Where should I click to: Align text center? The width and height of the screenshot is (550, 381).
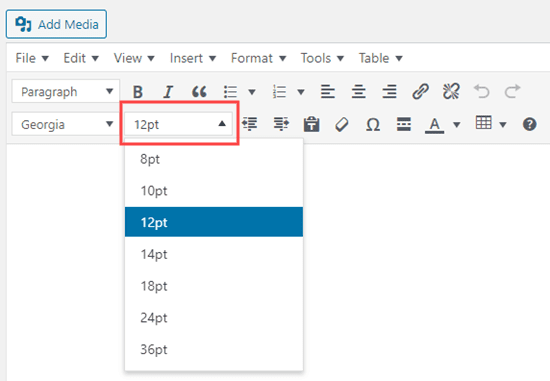[x=358, y=92]
